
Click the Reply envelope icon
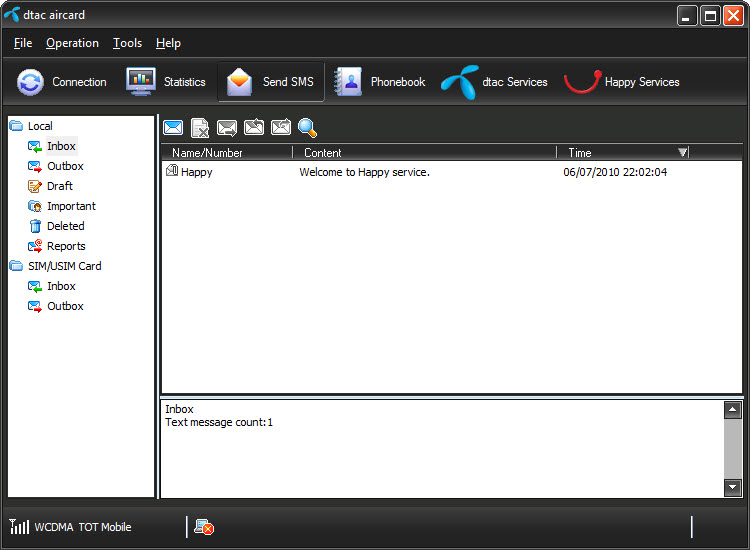tap(254, 128)
